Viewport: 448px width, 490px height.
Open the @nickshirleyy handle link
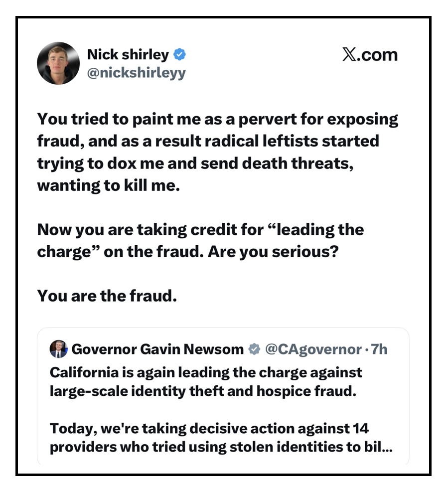[x=136, y=73]
